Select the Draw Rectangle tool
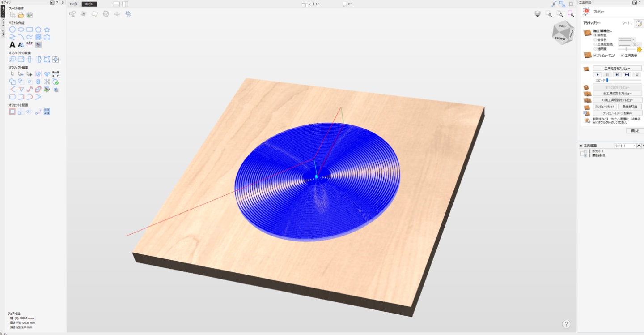 (30, 30)
